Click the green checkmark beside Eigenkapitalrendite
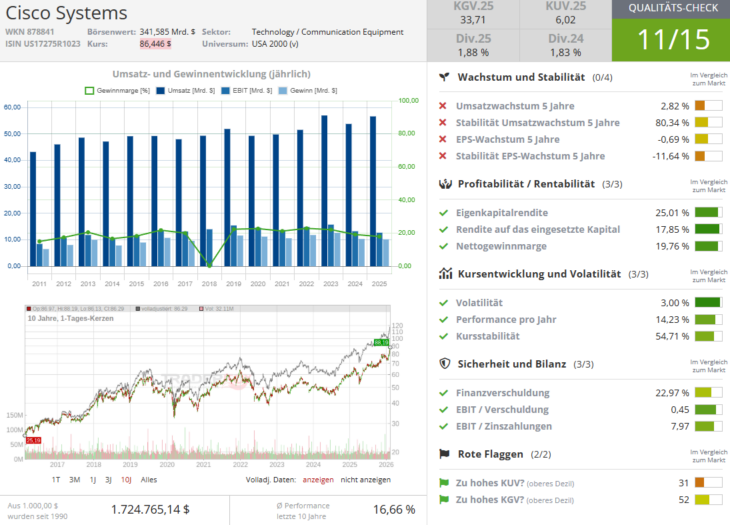730x525 pixels. click(x=443, y=213)
